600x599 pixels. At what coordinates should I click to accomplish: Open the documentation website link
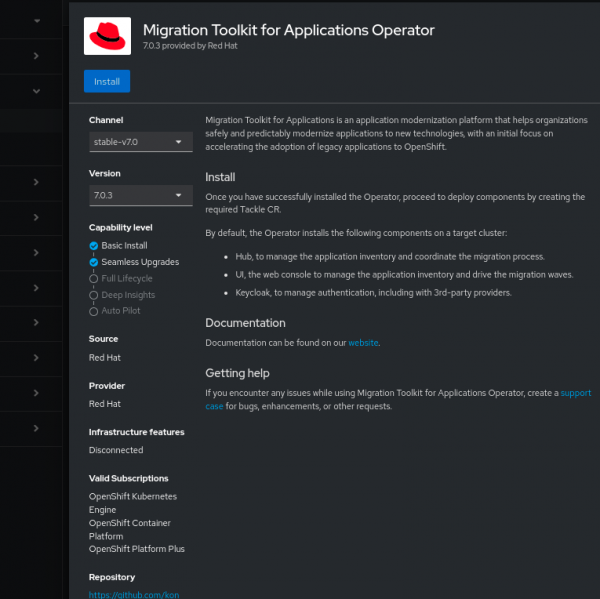tap(363, 343)
